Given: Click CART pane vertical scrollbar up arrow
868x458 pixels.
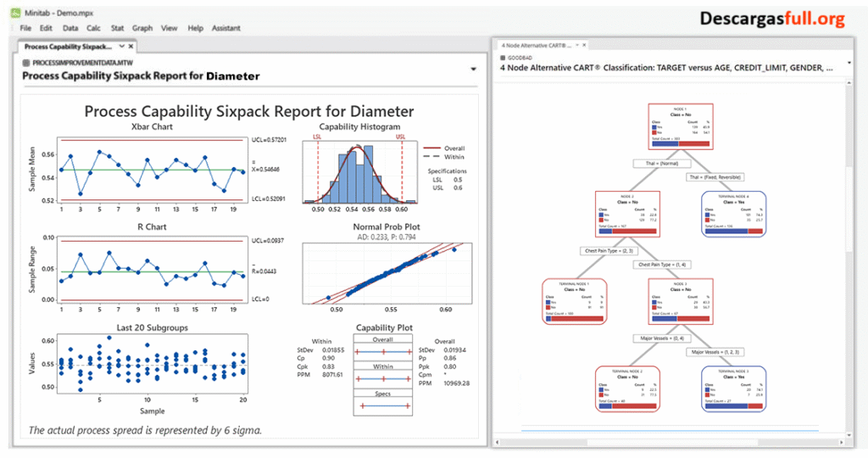Looking at the screenshot, I should pos(849,82).
